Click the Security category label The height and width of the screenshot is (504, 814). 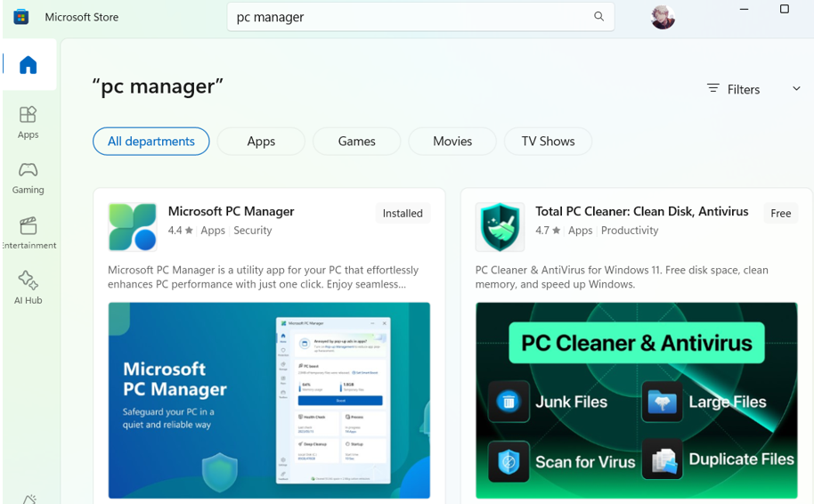(253, 231)
